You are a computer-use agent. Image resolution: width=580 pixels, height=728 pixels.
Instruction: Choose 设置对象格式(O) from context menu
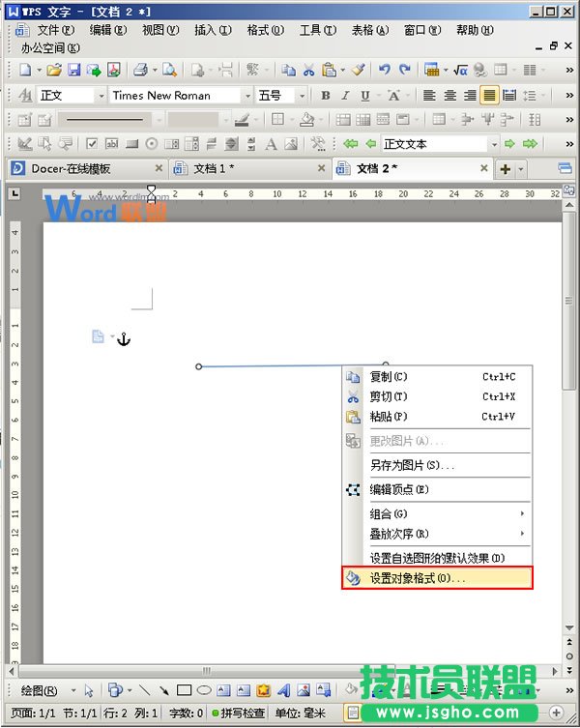click(437, 578)
